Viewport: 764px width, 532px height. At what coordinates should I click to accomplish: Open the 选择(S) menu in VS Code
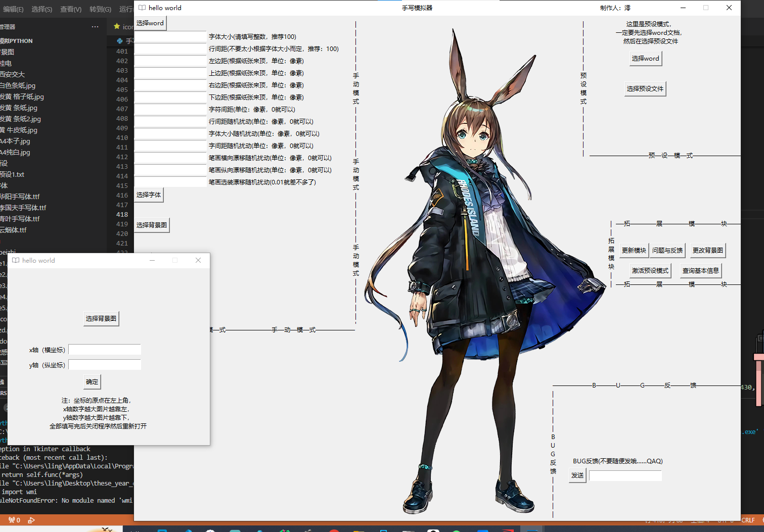point(42,9)
